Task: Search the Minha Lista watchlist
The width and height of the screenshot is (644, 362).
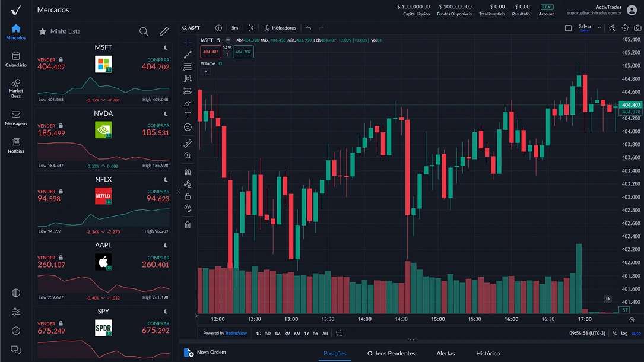Action: tap(144, 31)
